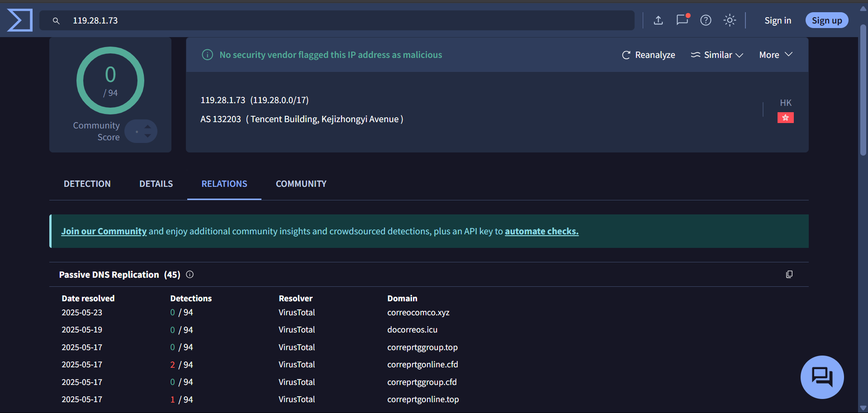Click the upload file icon
Screen dimensions: 868x413
tap(658, 20)
